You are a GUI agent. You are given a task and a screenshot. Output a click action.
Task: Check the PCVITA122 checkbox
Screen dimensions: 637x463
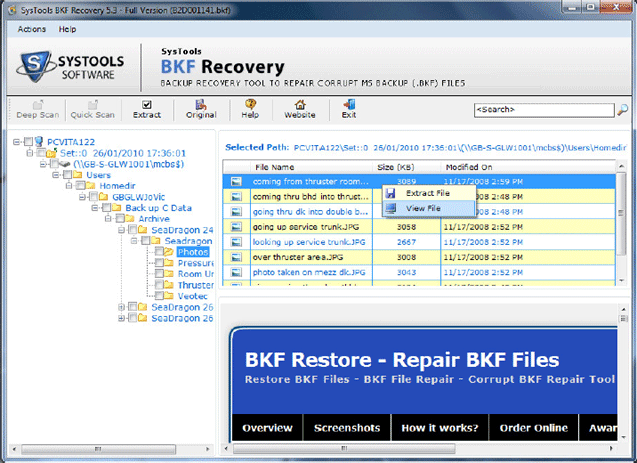click(x=28, y=142)
